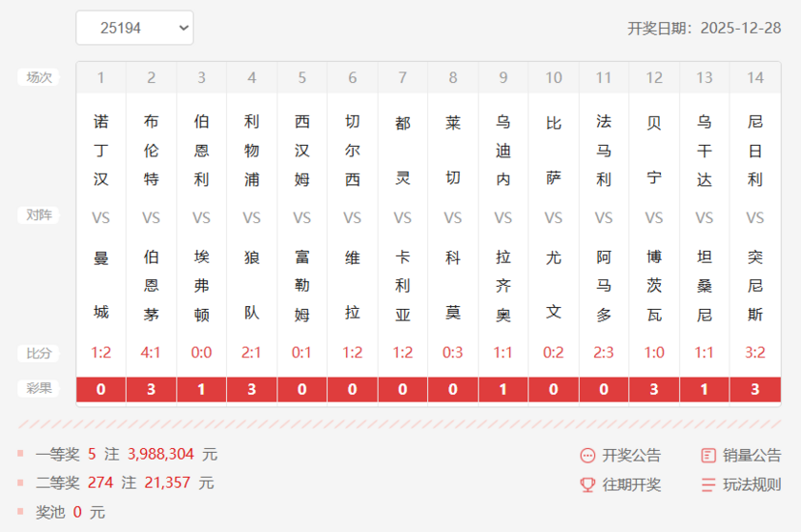Open the 玩法规则 link
The image size is (801, 532).
(x=752, y=484)
